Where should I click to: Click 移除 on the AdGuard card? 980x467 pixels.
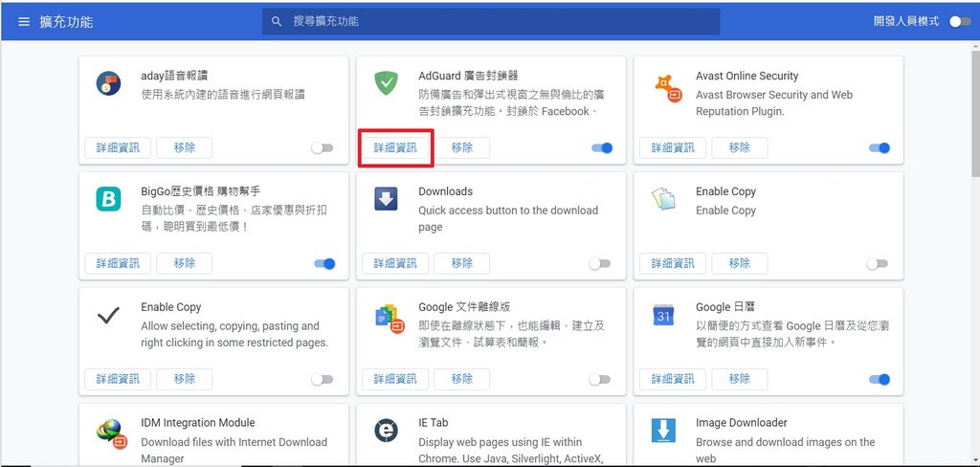462,148
